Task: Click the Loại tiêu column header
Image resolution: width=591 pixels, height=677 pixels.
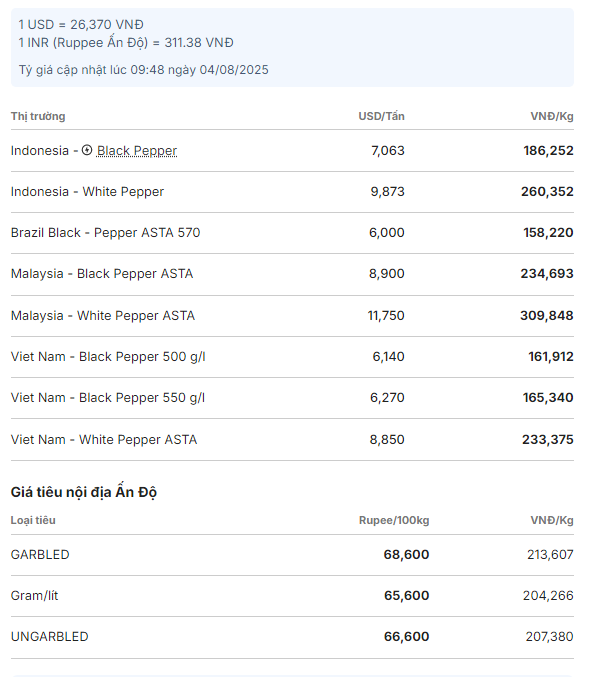Action: [33, 520]
